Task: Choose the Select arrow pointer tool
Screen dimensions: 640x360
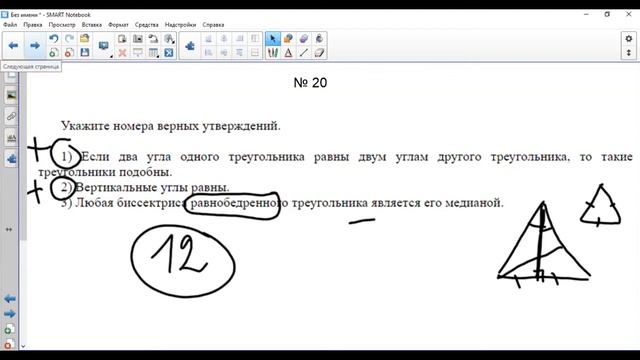Action: (x=273, y=39)
